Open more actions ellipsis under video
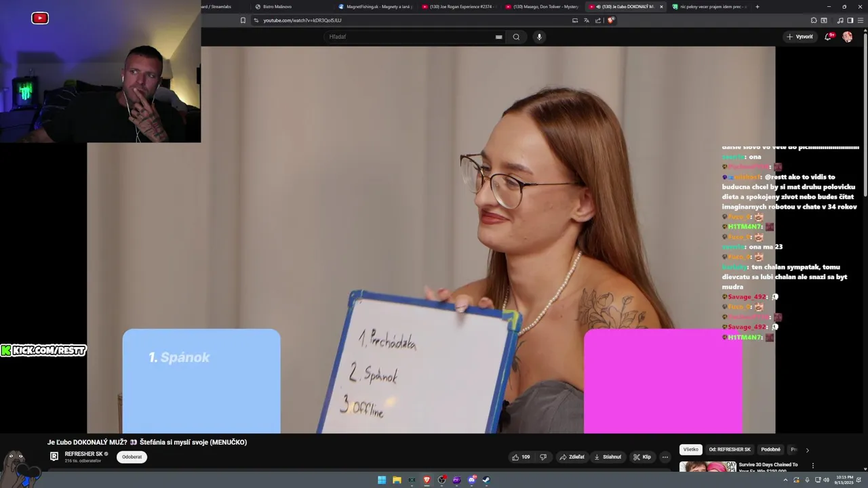Screen dimensions: 868x488 [x=665, y=457]
